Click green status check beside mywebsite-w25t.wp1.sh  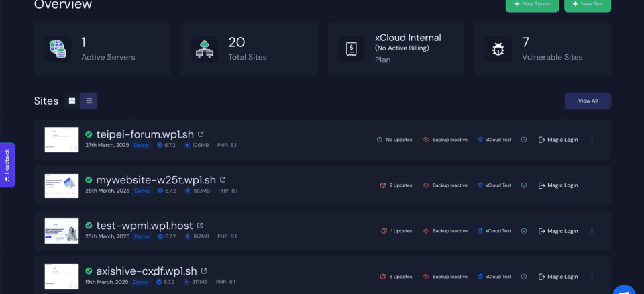coord(89,180)
